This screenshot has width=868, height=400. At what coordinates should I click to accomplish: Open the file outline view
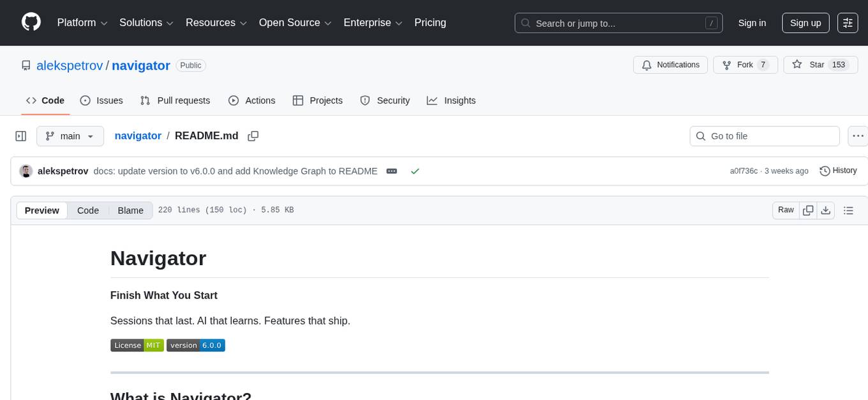coord(849,210)
